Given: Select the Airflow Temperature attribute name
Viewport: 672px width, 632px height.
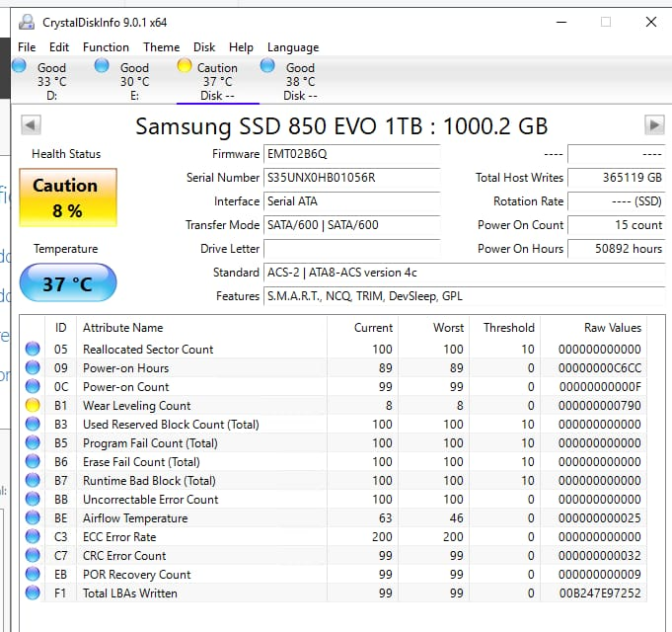Looking at the screenshot, I should pos(135,518).
